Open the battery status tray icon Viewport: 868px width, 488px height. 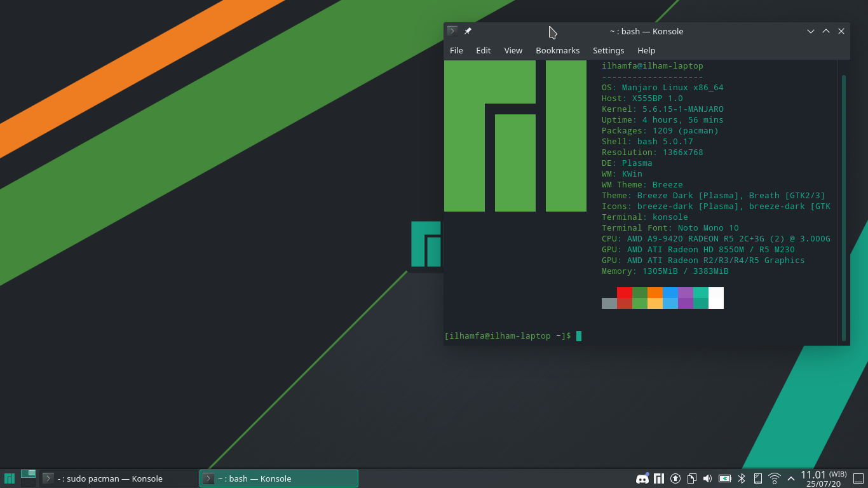(725, 478)
